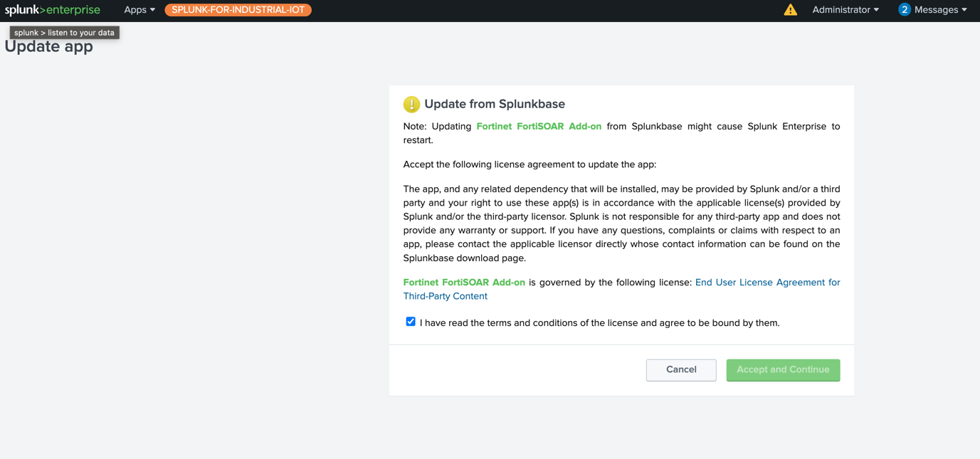Click the SPLUNK-FOR-INDUSTRIAL-IOT app label
Screen dimensions: 980x459
click(238, 10)
